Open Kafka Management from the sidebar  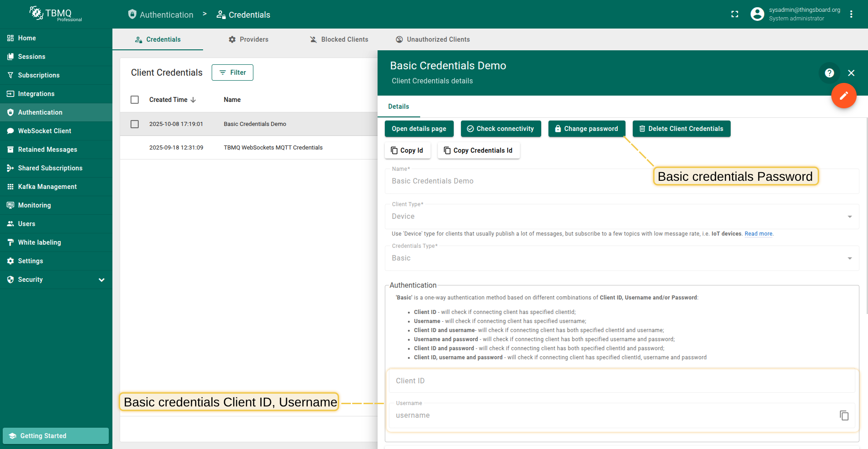tap(47, 187)
